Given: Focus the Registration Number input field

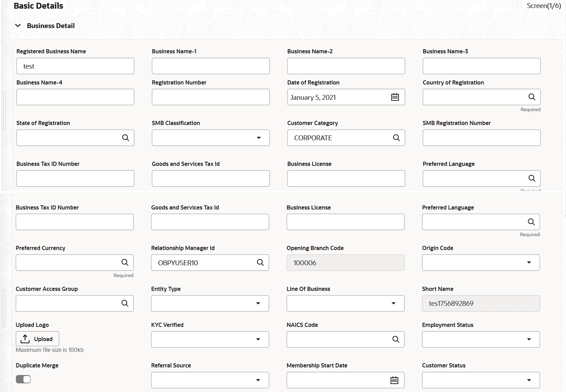Looking at the screenshot, I should point(211,97).
